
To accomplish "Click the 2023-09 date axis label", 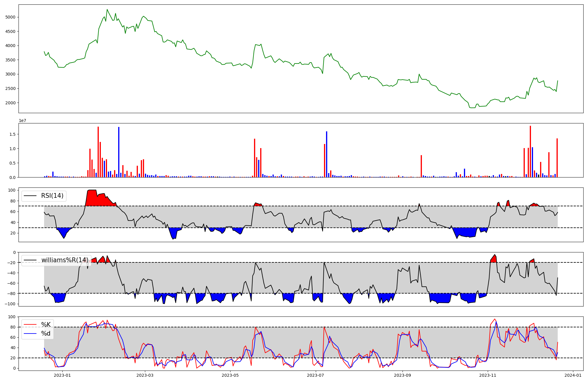I will [x=402, y=375].
